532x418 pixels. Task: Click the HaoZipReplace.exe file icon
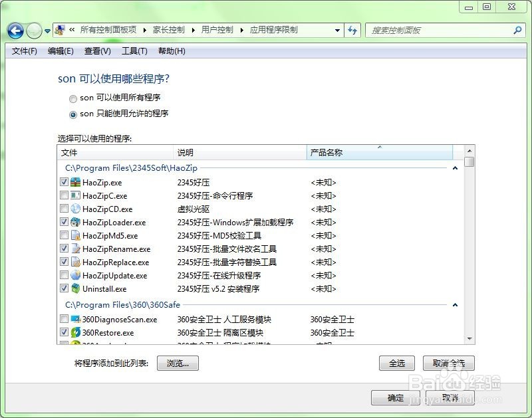(x=75, y=262)
